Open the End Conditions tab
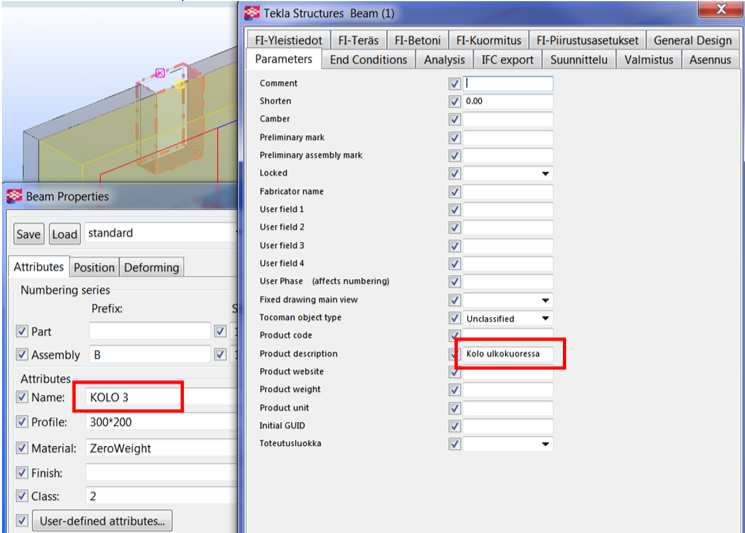The height and width of the screenshot is (533, 745). click(368, 60)
